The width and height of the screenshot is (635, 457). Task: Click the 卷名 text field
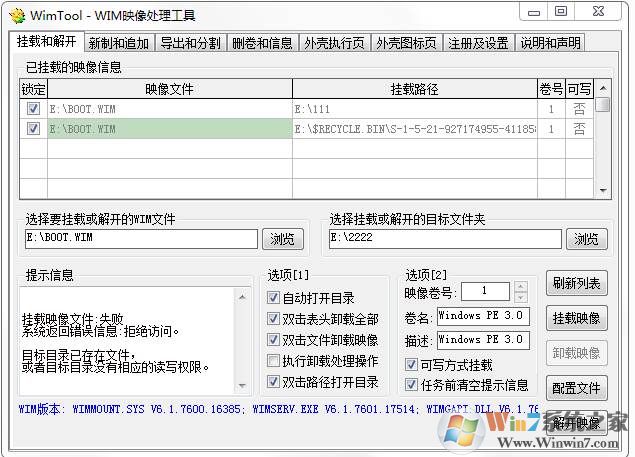[482, 316]
